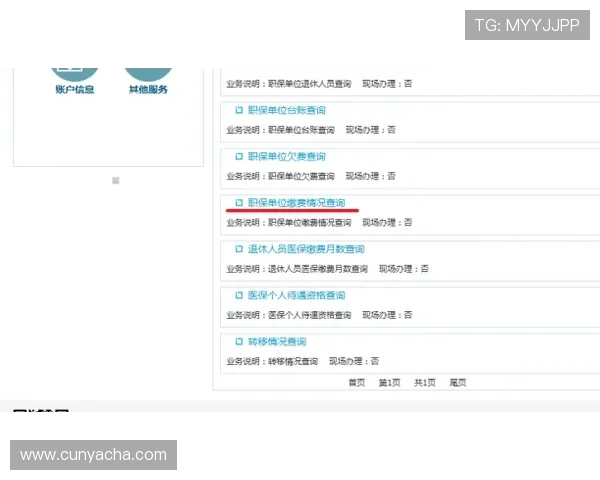Click 业务说明:退休人员医保缴费月数查询 description
600x480 pixels.
click(297, 269)
